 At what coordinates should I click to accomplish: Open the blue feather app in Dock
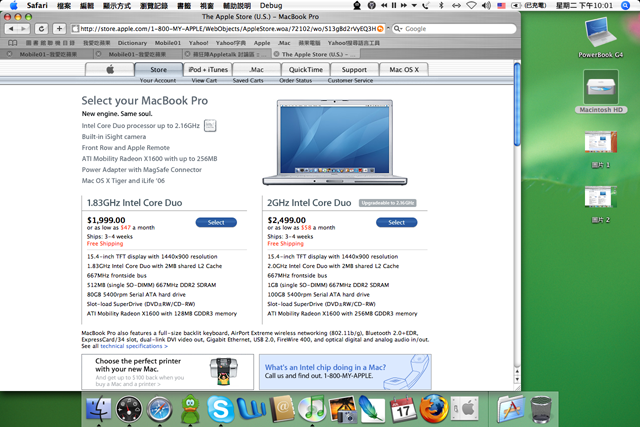372,409
